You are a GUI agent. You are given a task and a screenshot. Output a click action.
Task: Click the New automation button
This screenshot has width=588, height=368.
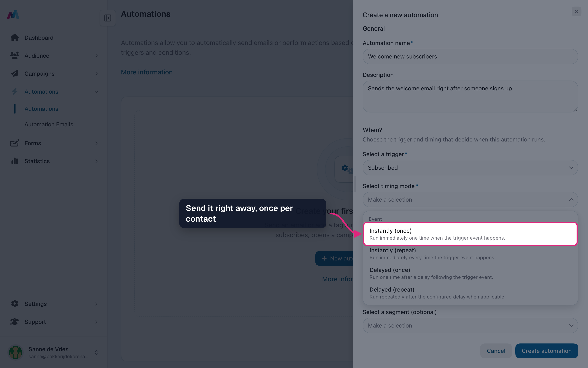point(334,258)
